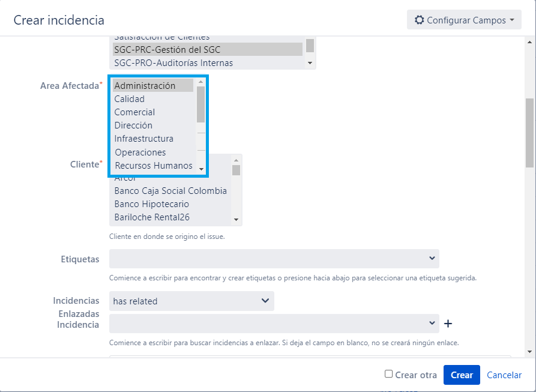The image size is (536, 392).
Task: Select Bariloche Rental26 client
Action: coord(170,217)
